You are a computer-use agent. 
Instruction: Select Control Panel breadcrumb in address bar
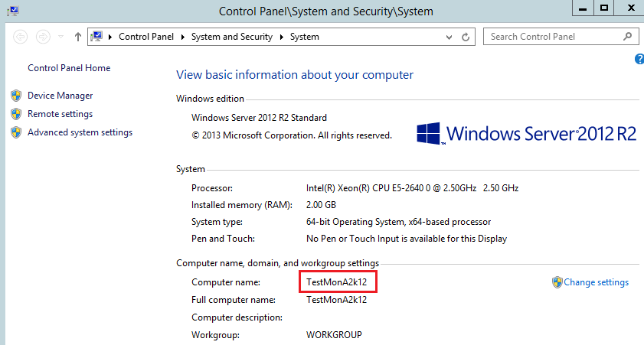pyautogui.click(x=145, y=37)
